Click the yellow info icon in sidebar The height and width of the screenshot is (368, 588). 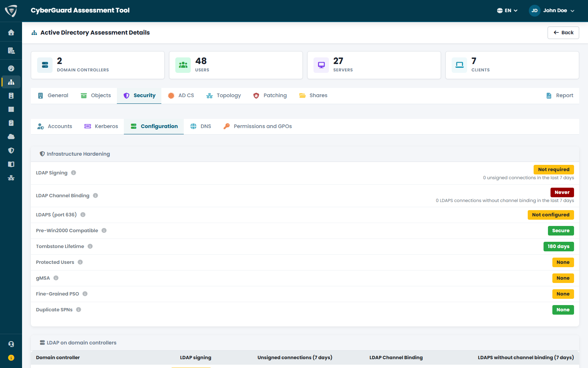(x=11, y=358)
